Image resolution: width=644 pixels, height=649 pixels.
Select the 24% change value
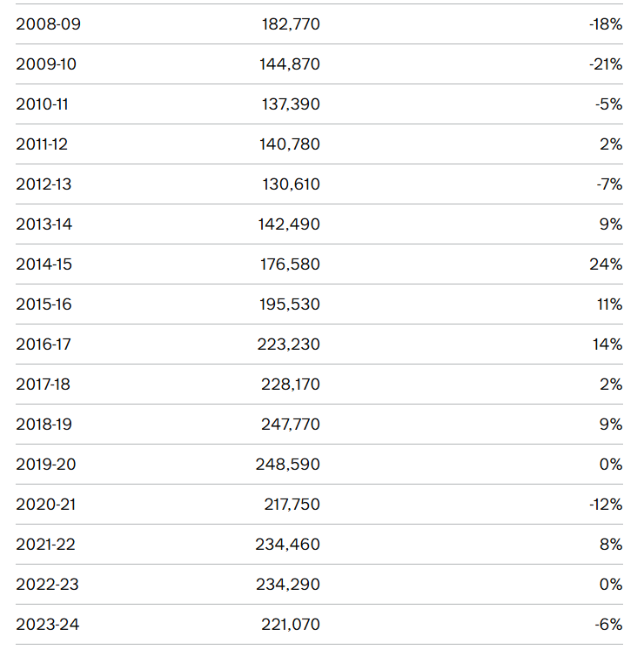tap(606, 264)
